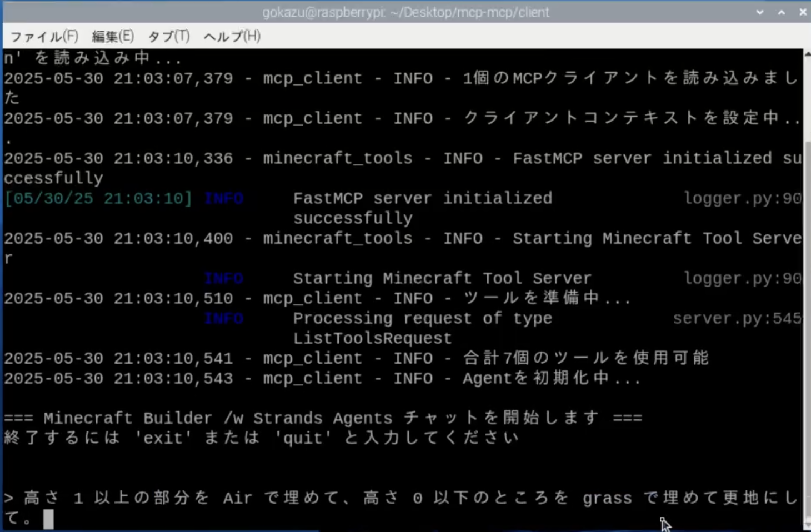Open the タブ(T) tabs menu

pyautogui.click(x=168, y=37)
